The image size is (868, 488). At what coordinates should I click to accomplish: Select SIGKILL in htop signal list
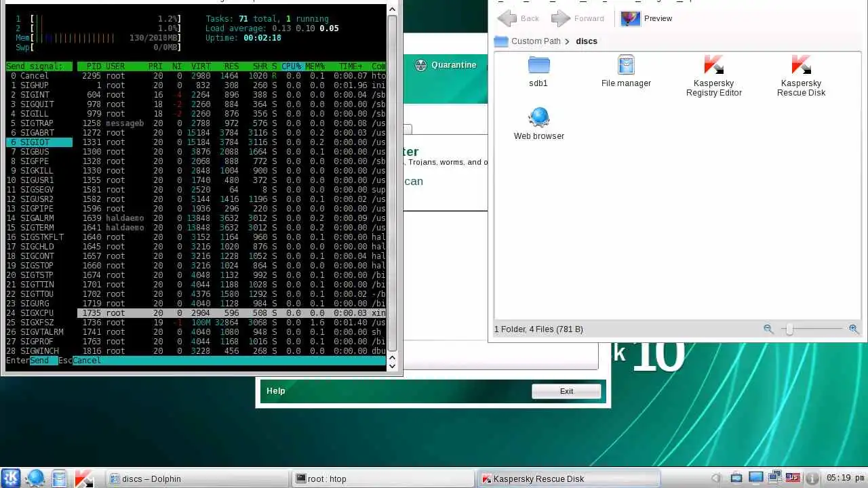(39, 171)
